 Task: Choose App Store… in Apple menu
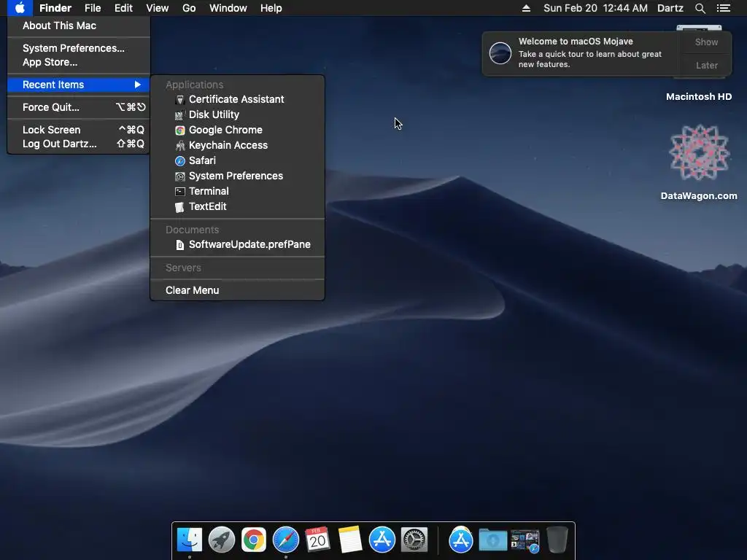coord(79,62)
